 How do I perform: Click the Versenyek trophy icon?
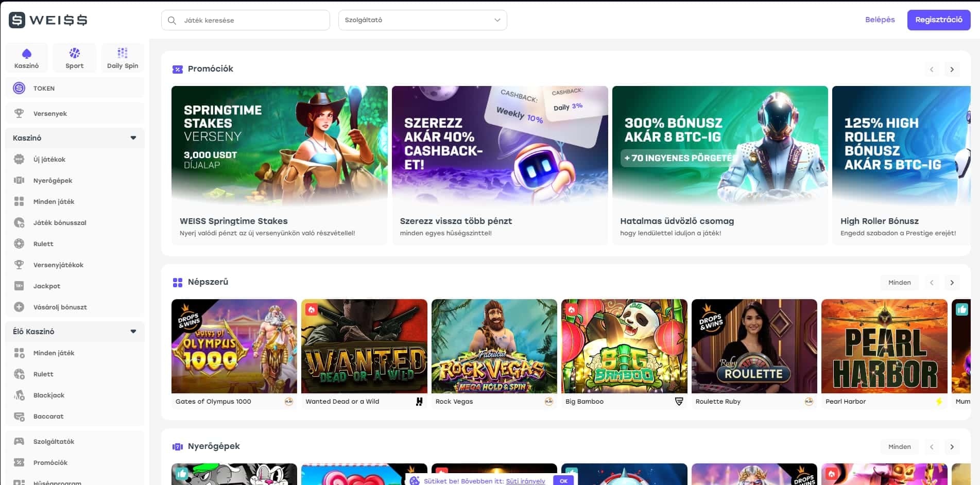pyautogui.click(x=20, y=113)
